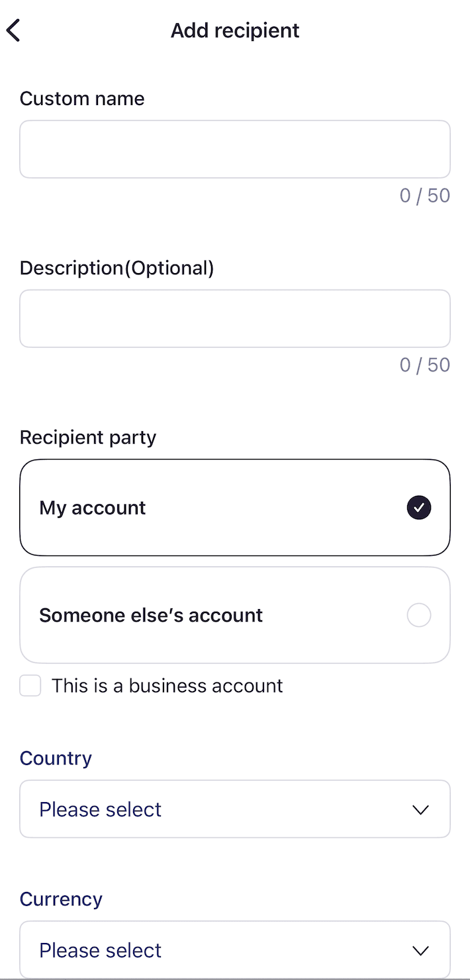Click the "Recipient party" section heading
This screenshot has height=980, width=470.
(88, 438)
